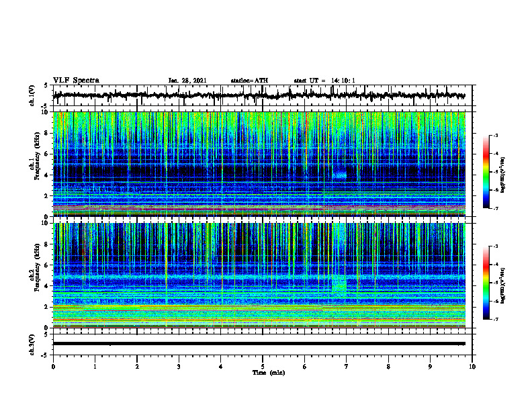
Task: Click the "10" tick on ch.1 frequency axis
Action: pyautogui.click(x=46, y=112)
